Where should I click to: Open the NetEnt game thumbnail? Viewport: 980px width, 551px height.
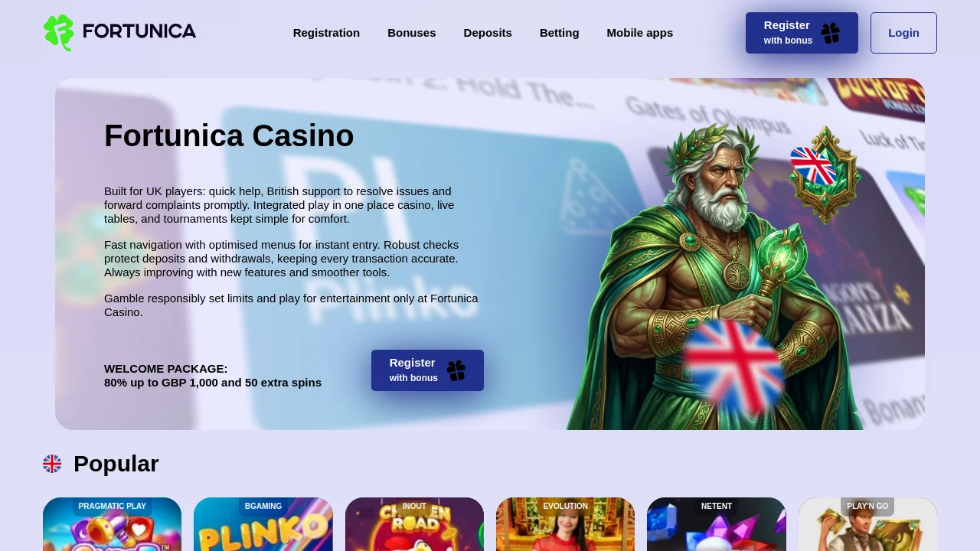pos(717,524)
